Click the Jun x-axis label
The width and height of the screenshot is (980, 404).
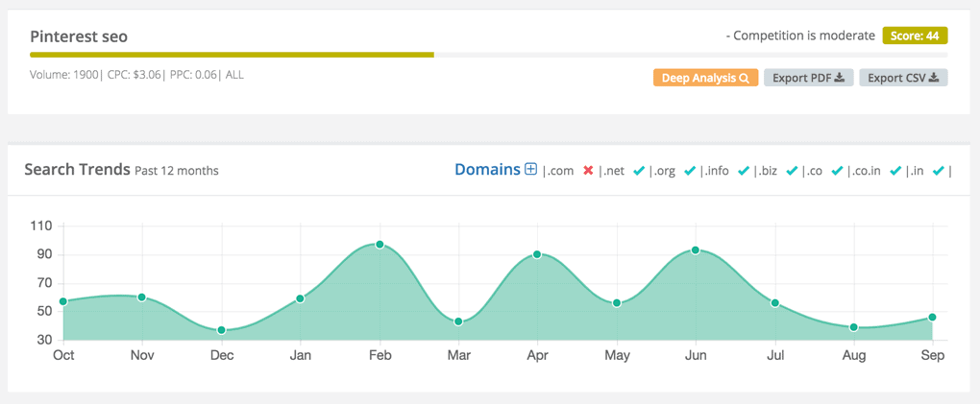click(696, 355)
